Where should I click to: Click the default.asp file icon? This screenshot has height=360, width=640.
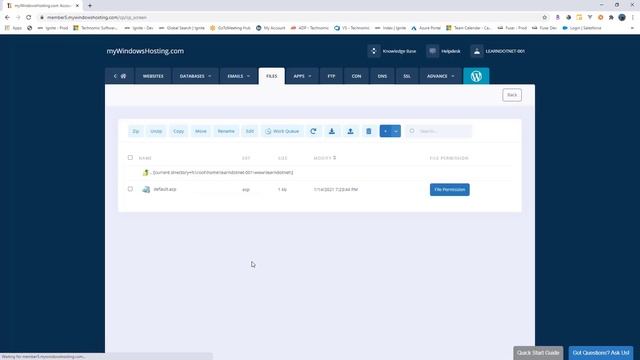tap(146, 189)
